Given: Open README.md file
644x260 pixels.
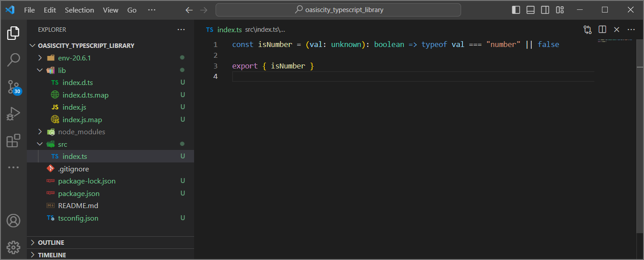Looking at the screenshot, I should 110,206.
